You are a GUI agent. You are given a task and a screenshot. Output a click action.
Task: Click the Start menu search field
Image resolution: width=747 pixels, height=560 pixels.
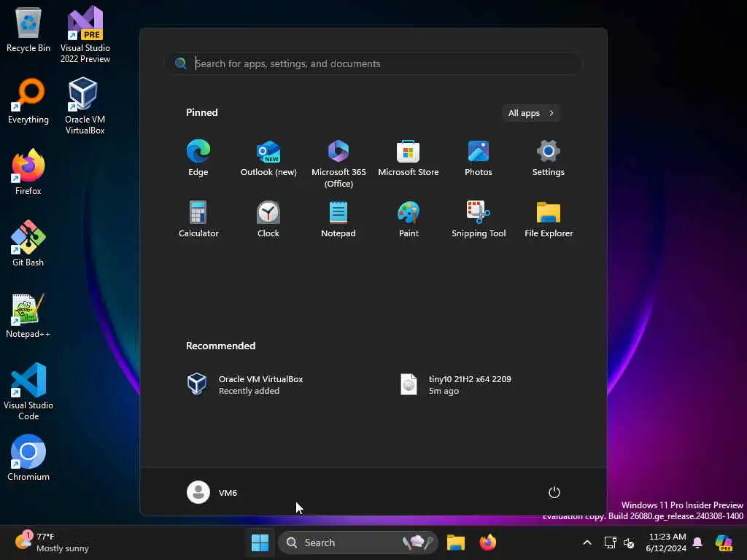pyautogui.click(x=373, y=63)
